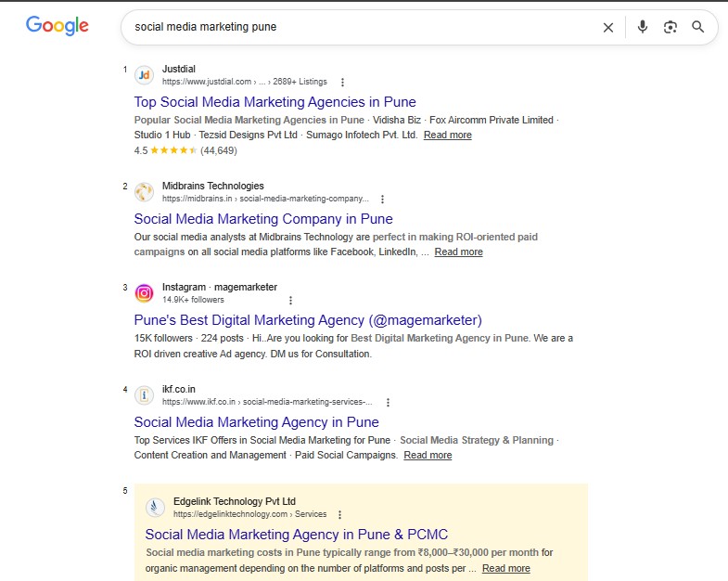This screenshot has width=728, height=581.
Task: Open the three-dot menu for Edgelink result
Action: click(339, 515)
